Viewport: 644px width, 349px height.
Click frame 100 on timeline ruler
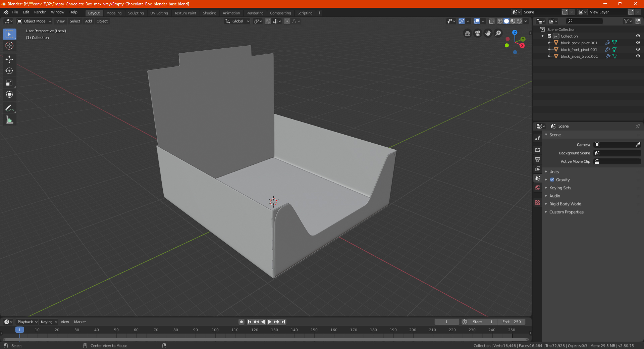pyautogui.click(x=215, y=330)
